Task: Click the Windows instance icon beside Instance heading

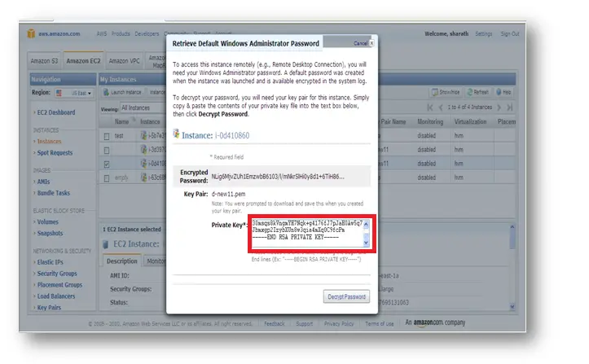Action: tap(176, 134)
